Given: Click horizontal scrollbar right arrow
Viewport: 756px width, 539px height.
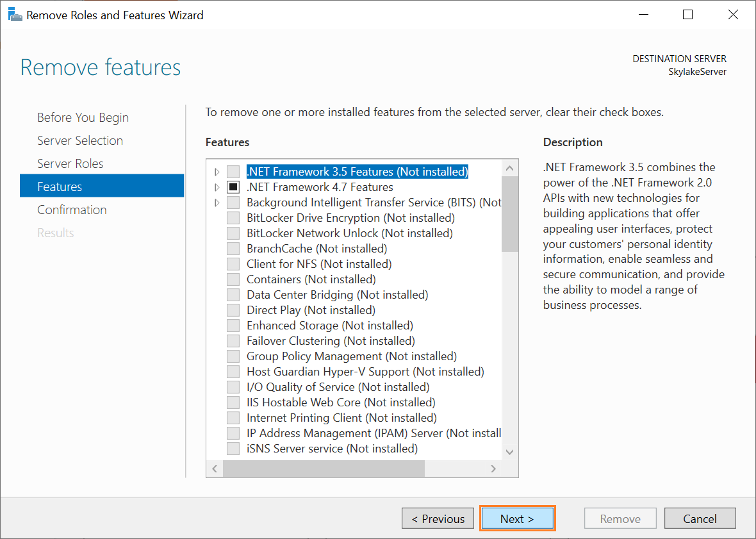Looking at the screenshot, I should click(493, 469).
